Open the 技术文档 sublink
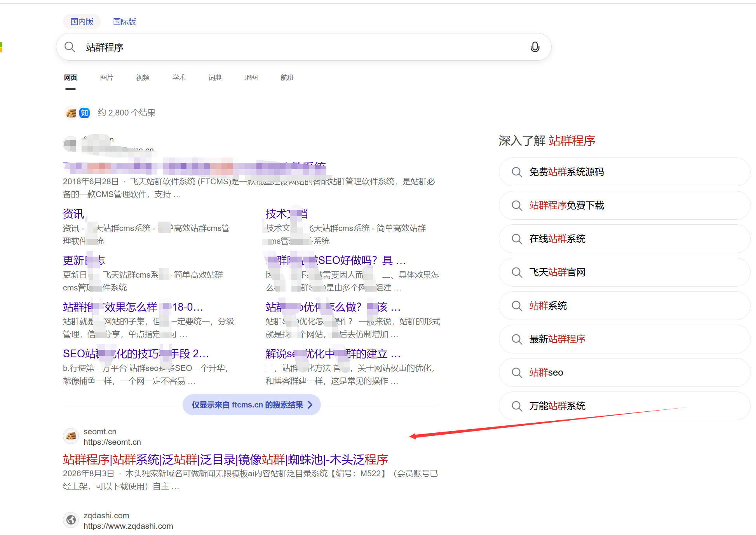Viewport: 756px width, 535px height. tap(287, 213)
